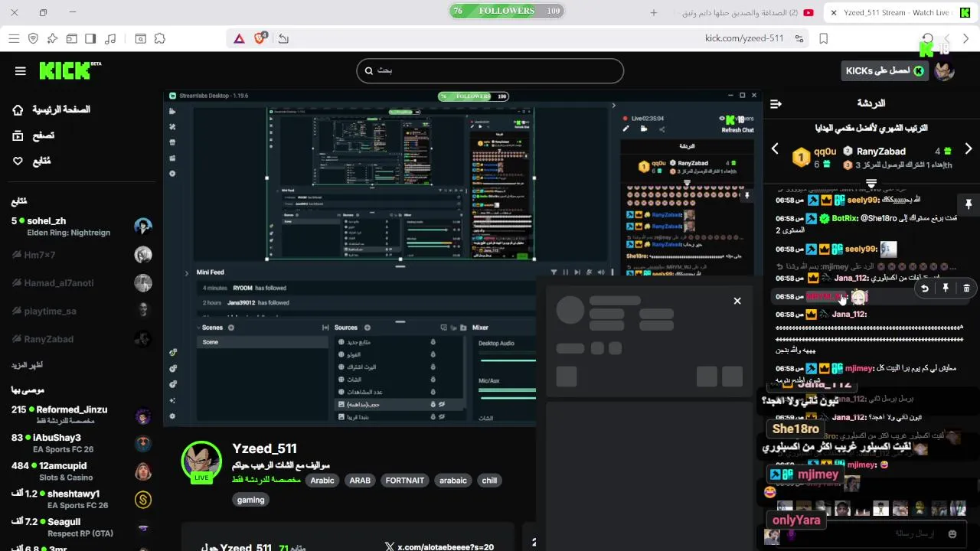The width and height of the screenshot is (980, 551).
Task: Open Streamlabs settings gear icon
Action: click(172, 416)
